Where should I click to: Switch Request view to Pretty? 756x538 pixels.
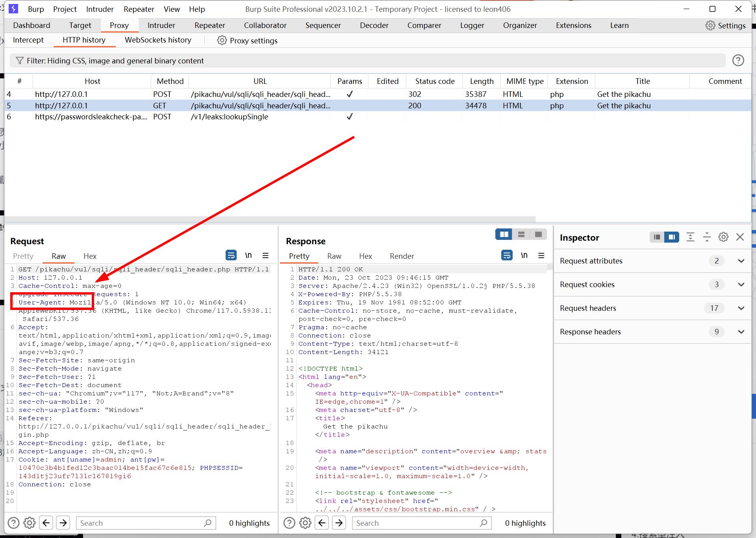tap(23, 256)
